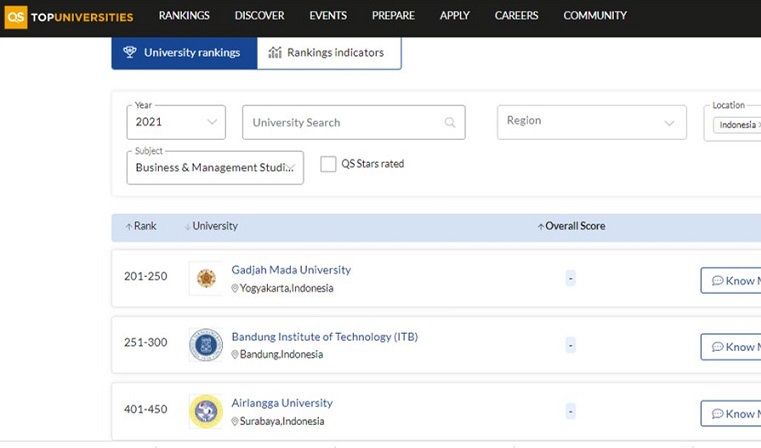Click Know More for Airlangga University
The width and height of the screenshot is (761, 448).
click(730, 414)
